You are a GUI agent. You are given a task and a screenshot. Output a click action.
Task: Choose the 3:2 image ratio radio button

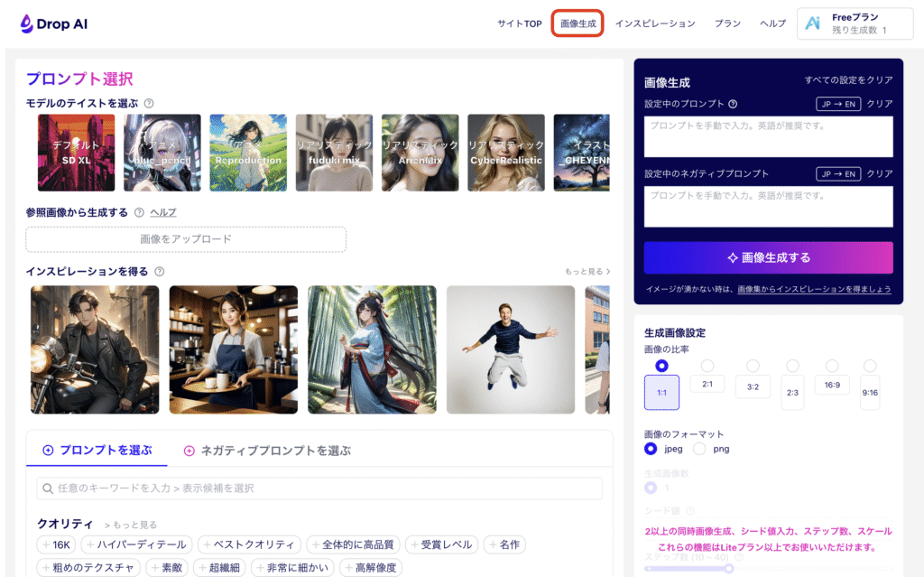753,366
